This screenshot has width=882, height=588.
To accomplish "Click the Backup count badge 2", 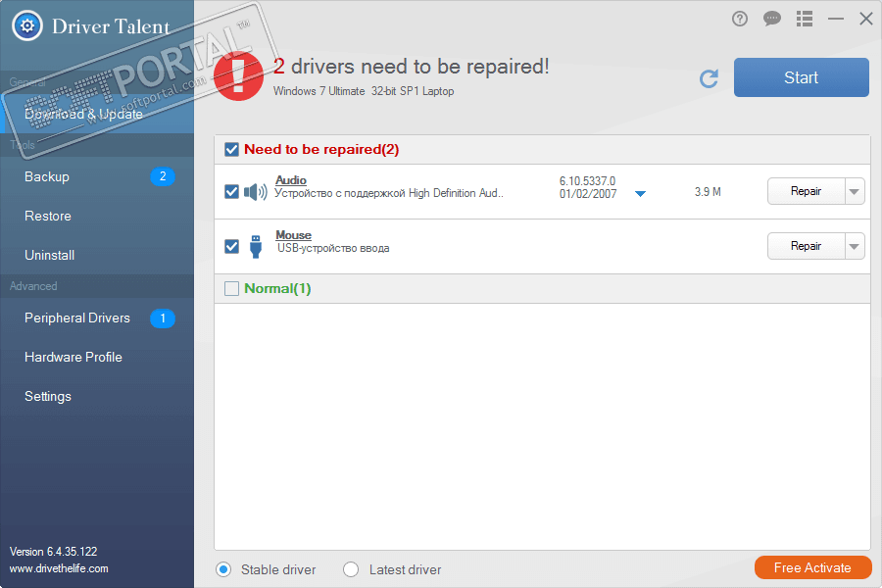I will pyautogui.click(x=163, y=176).
